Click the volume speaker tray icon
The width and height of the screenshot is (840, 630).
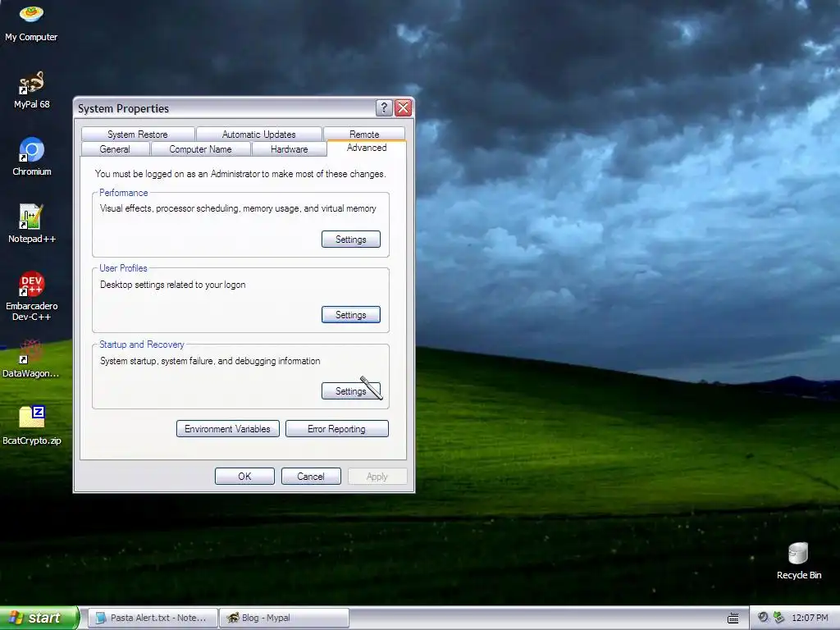coord(762,618)
